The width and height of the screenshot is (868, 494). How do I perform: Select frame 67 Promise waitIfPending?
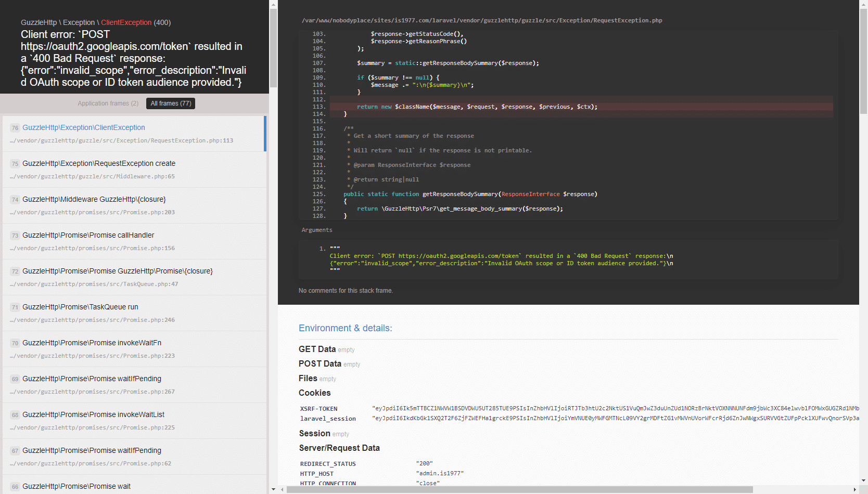134,457
